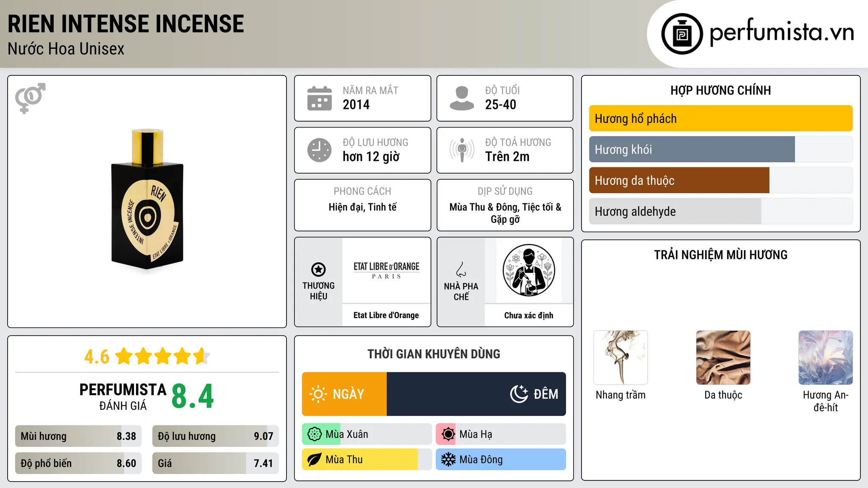Click the person icon beside Độ tuổi
The width and height of the screenshot is (868, 488).
tap(462, 98)
